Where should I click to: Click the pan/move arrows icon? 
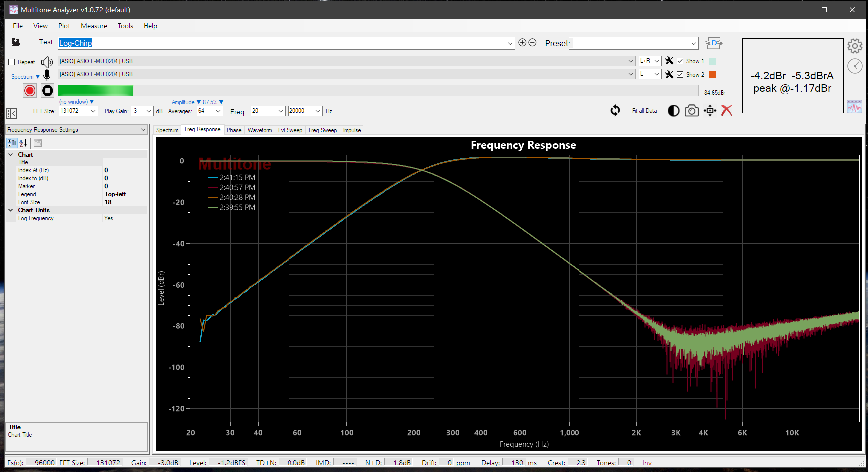click(710, 111)
